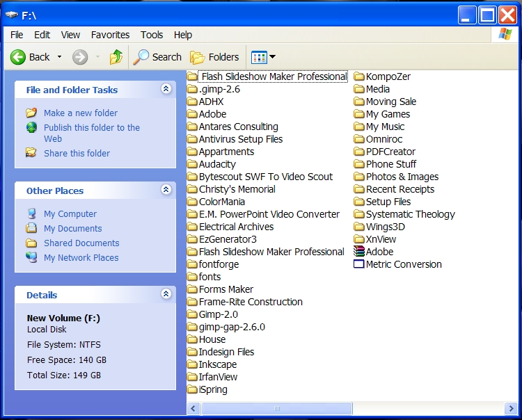The width and height of the screenshot is (522, 420).
Task: Select the Wings3D folder icon
Action: [359, 227]
